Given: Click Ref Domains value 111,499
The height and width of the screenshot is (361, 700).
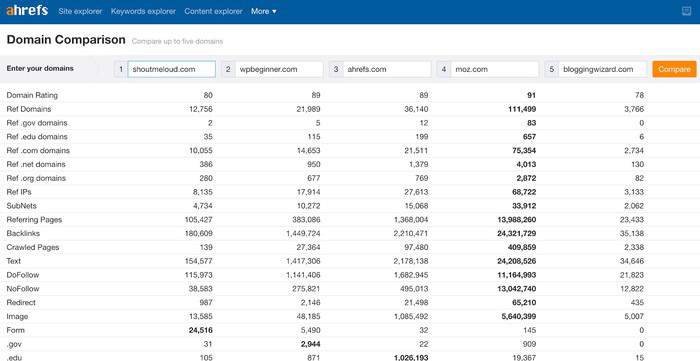Looking at the screenshot, I should [522, 109].
